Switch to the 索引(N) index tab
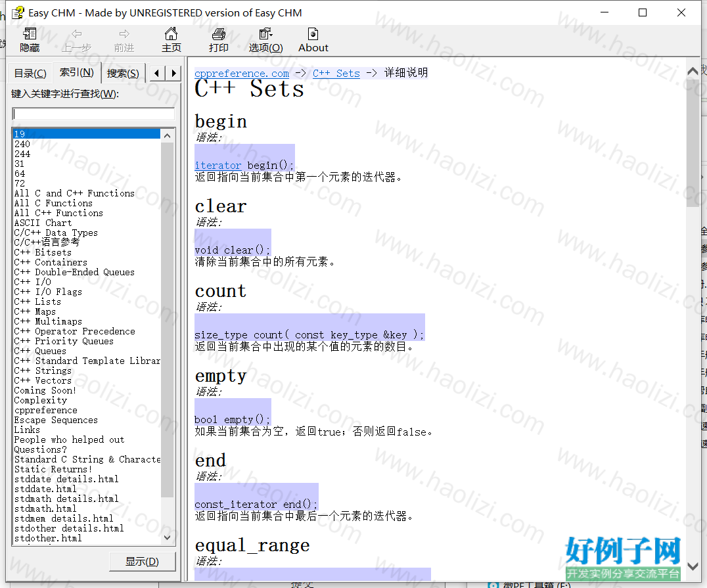707x588 pixels. 77,72
